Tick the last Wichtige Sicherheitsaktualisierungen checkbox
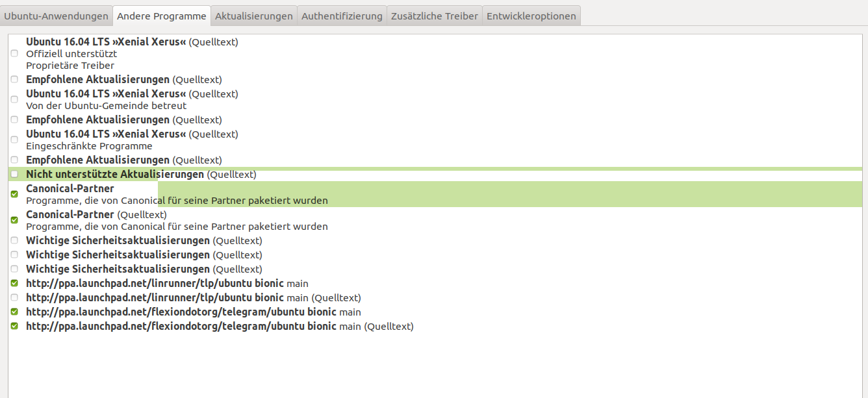Screen dimensions: 868x398 [14, 269]
